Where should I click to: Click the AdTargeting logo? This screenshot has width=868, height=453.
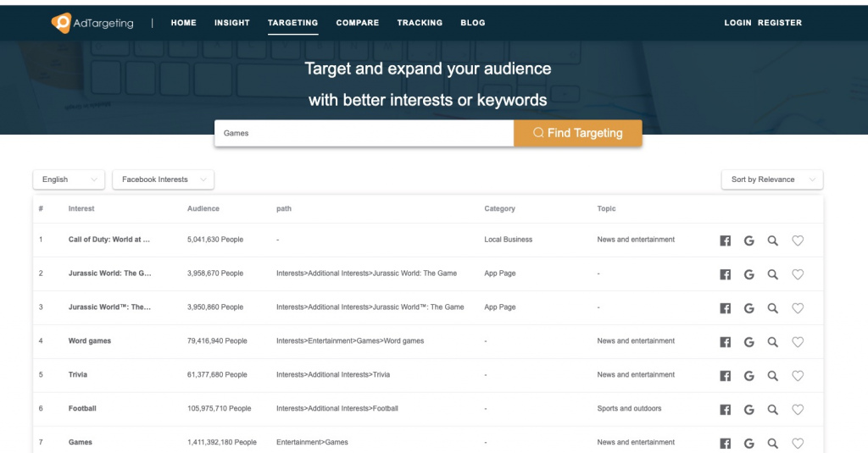tap(92, 23)
